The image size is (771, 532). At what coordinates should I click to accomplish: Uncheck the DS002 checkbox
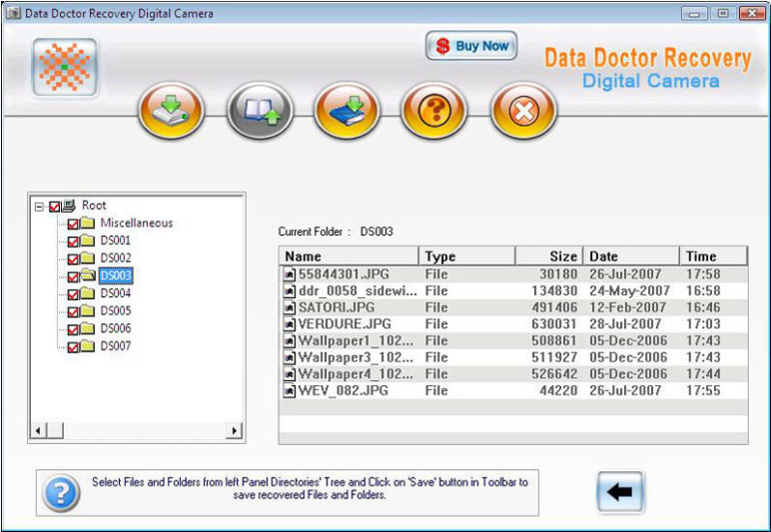click(73, 259)
